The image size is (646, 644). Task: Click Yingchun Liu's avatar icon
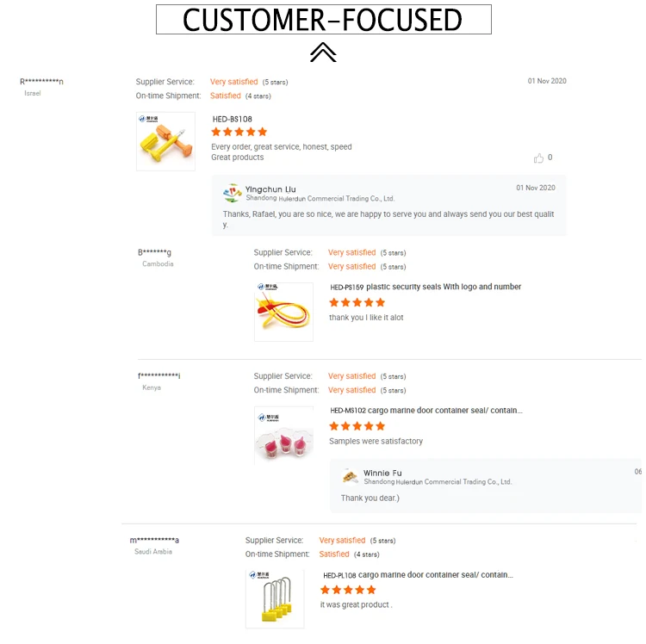[x=232, y=192]
